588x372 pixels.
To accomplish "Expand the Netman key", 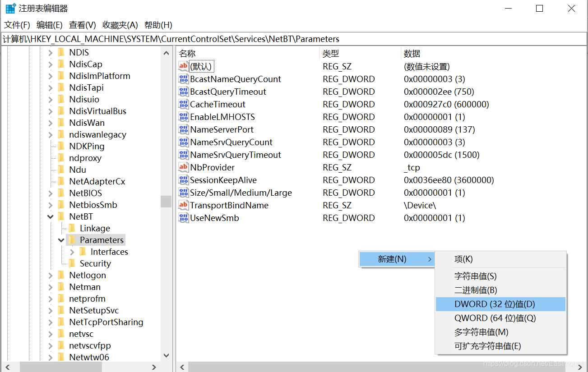I will (x=51, y=287).
